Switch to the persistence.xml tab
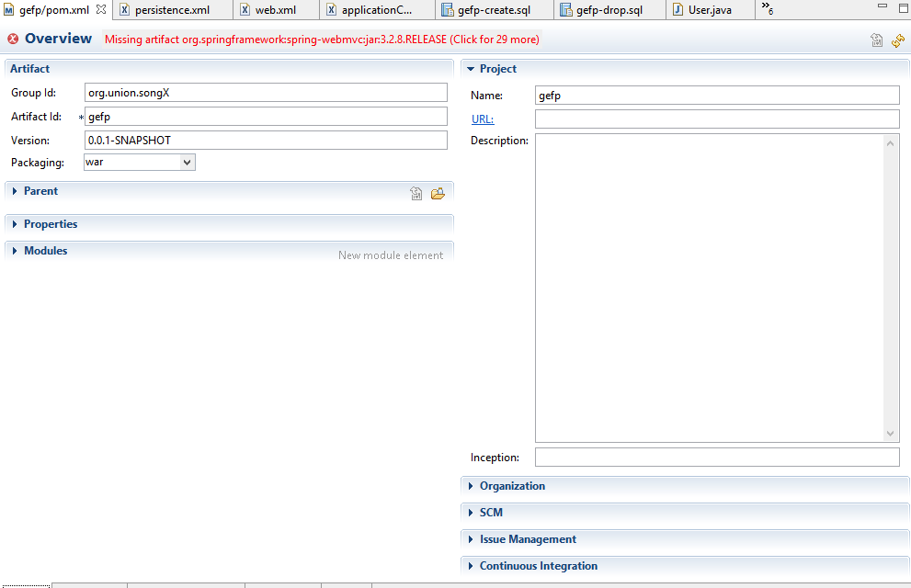 click(x=171, y=10)
